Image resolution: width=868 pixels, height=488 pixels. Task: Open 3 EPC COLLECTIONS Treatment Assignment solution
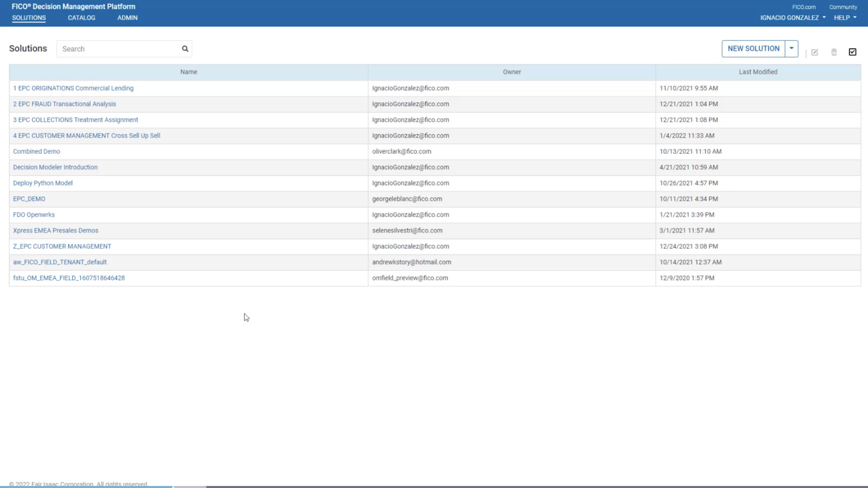click(x=76, y=120)
